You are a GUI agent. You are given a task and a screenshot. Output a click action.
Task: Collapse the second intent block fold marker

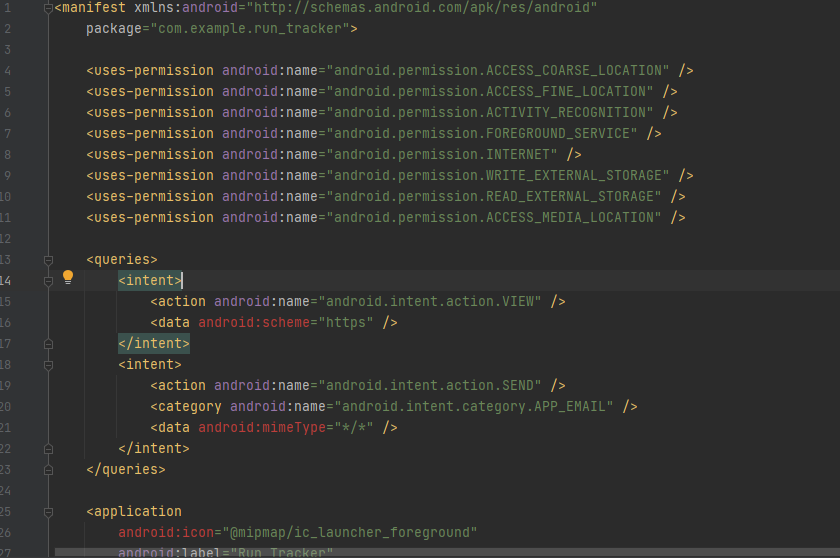(x=48, y=365)
